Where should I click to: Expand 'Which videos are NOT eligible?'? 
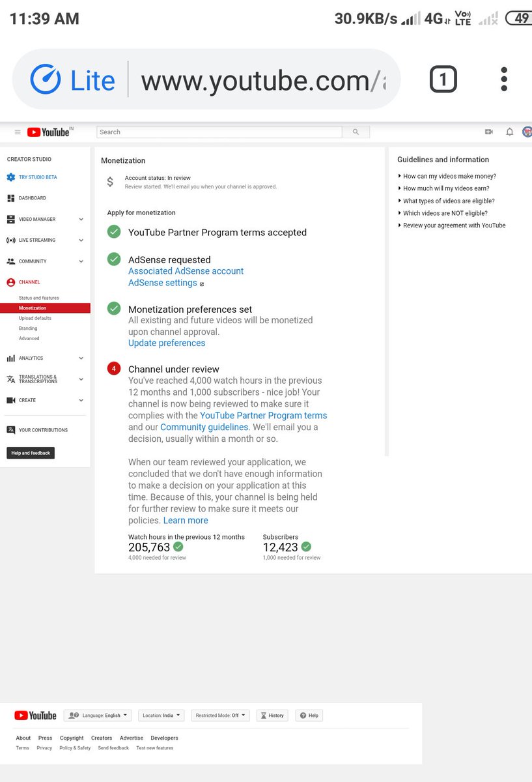pos(443,213)
